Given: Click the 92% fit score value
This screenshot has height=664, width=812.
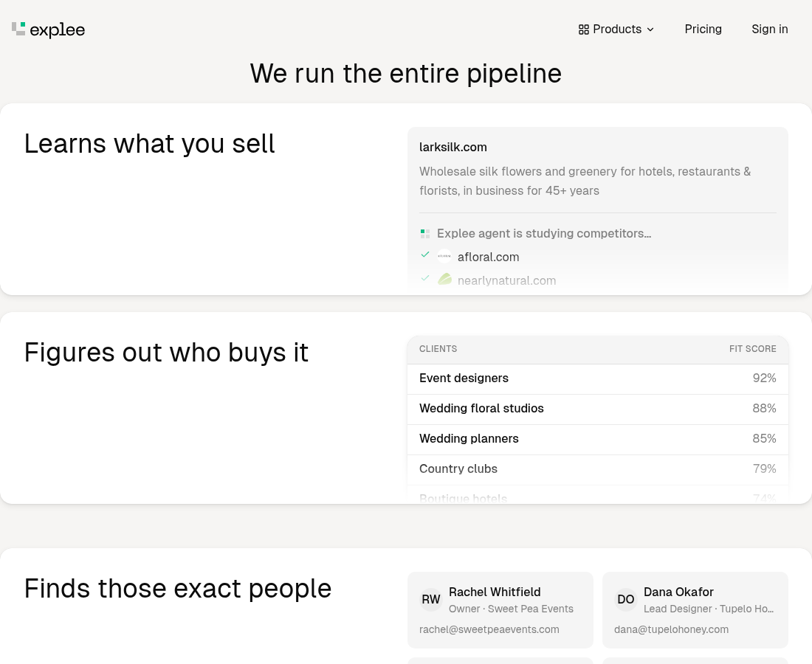Looking at the screenshot, I should [764, 378].
